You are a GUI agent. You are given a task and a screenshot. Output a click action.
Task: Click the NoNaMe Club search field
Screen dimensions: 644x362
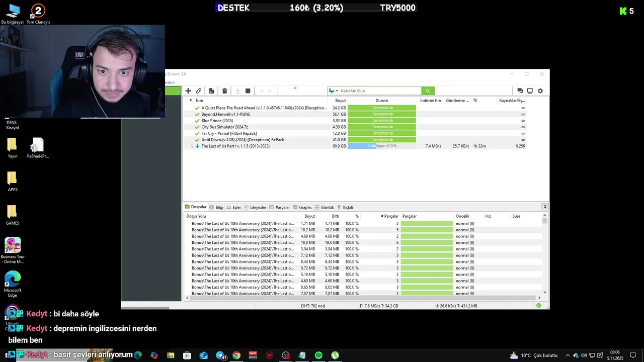(380, 91)
